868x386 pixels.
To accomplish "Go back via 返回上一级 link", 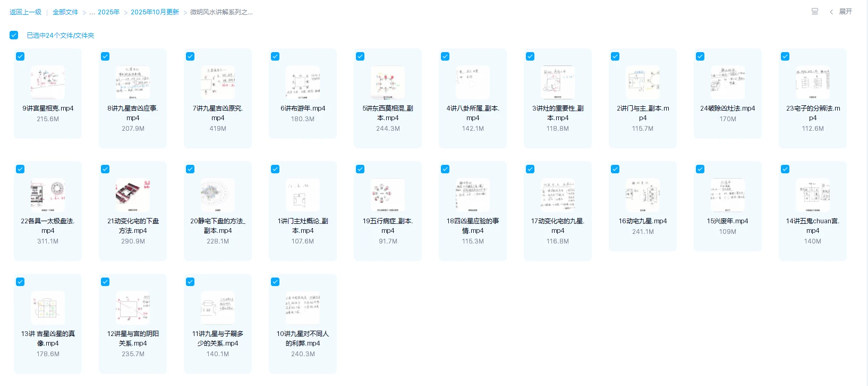I will [25, 12].
